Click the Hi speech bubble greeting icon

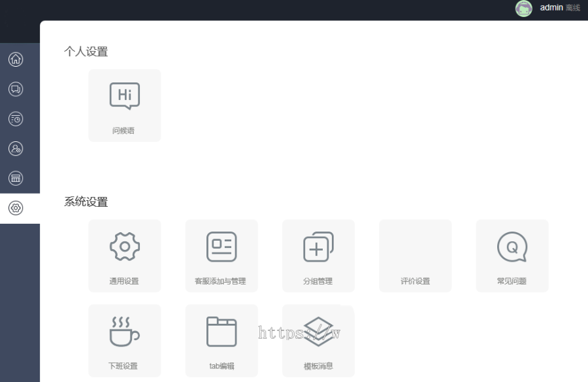point(125,95)
